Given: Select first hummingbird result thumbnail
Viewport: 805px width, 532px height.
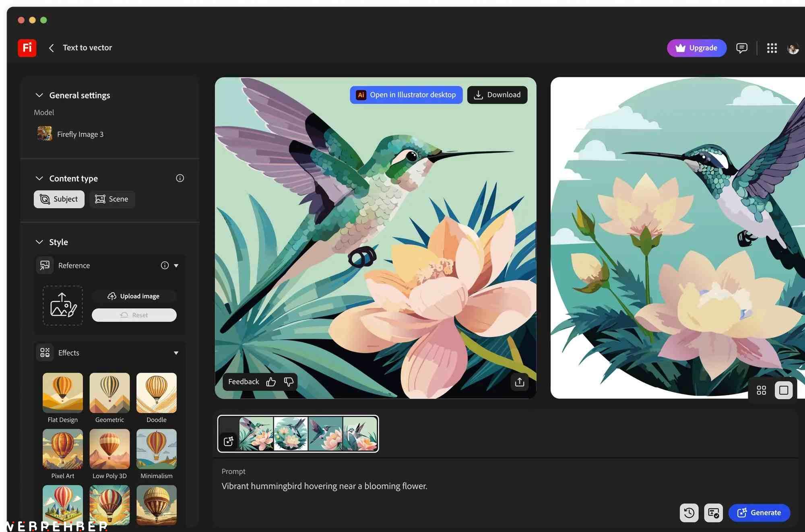Looking at the screenshot, I should point(256,433).
